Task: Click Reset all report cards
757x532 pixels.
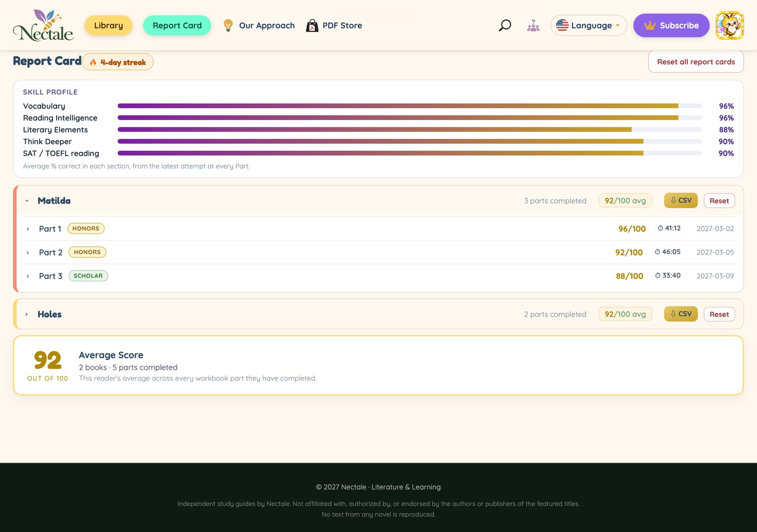Action: [696, 62]
